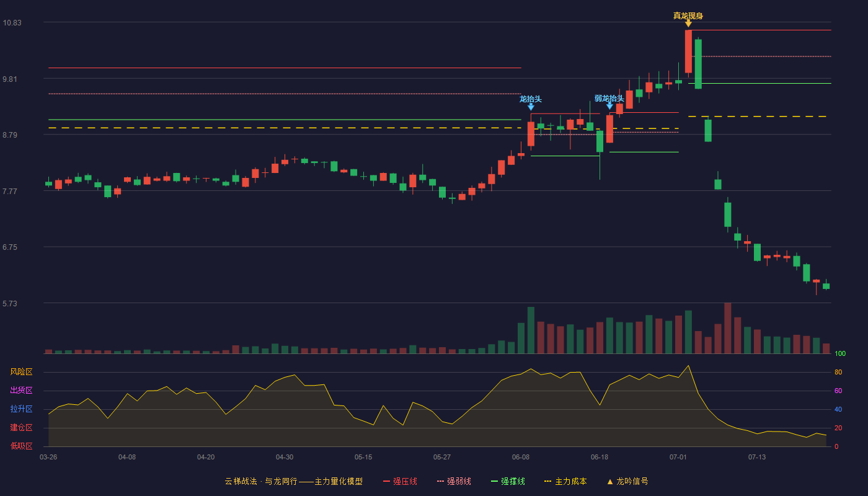Click the 05-15 date label
Screen dimensions: 868x496
click(x=363, y=457)
